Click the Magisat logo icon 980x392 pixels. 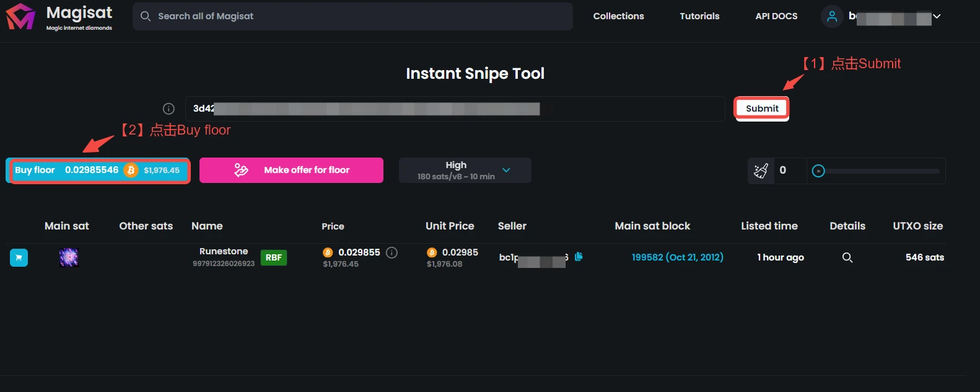[x=20, y=17]
